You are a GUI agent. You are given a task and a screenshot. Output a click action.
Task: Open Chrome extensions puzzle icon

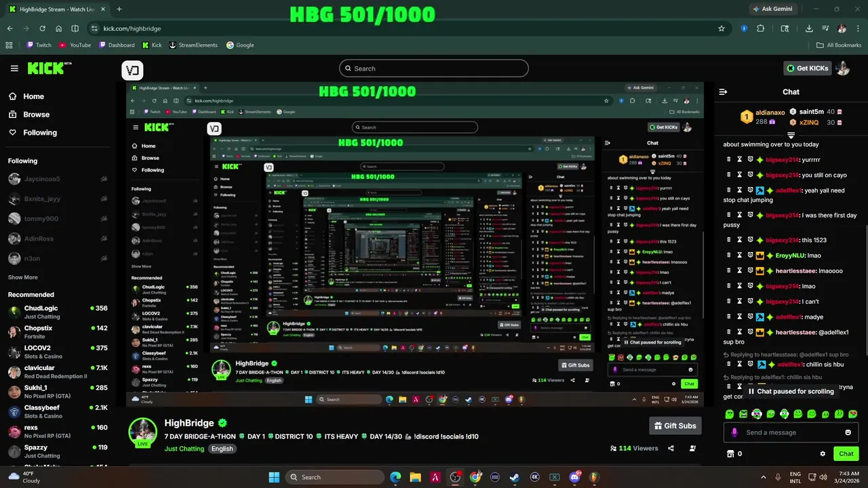point(760,28)
